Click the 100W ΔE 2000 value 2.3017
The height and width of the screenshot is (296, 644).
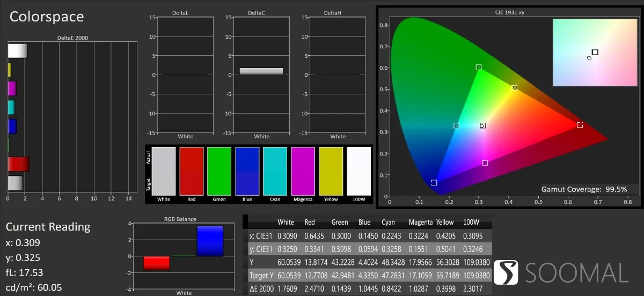tap(473, 289)
